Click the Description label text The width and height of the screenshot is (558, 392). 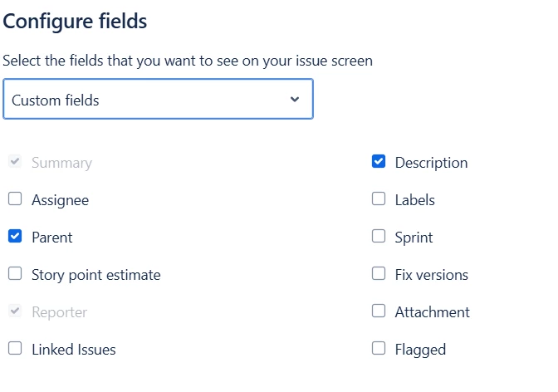pos(431,163)
